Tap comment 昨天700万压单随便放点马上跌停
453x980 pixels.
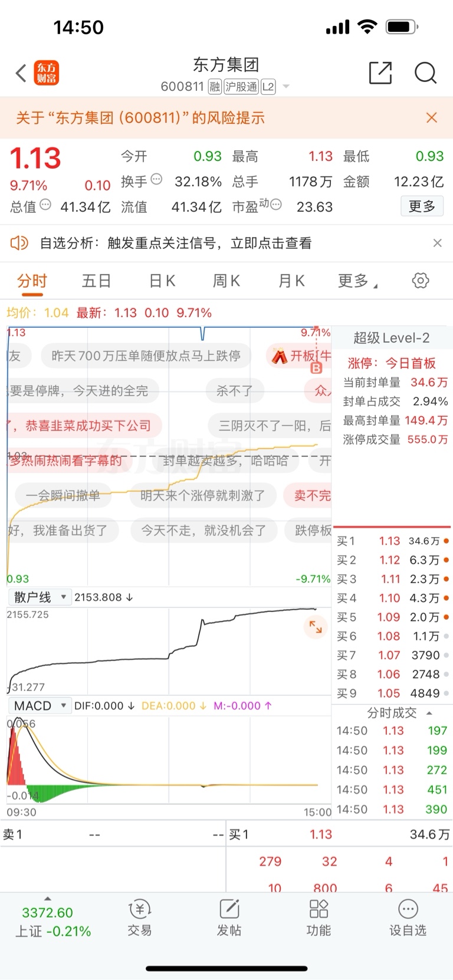pos(146,356)
